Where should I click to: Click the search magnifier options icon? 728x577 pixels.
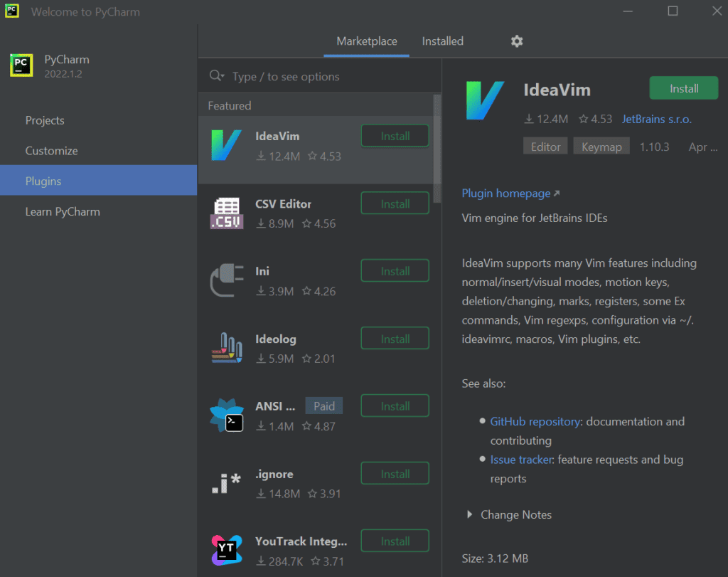tap(217, 75)
